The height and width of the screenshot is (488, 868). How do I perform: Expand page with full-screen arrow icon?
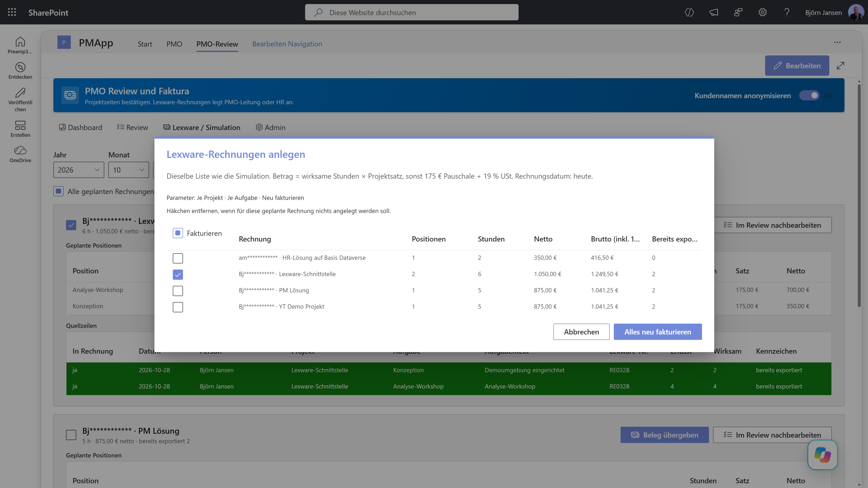(840, 66)
